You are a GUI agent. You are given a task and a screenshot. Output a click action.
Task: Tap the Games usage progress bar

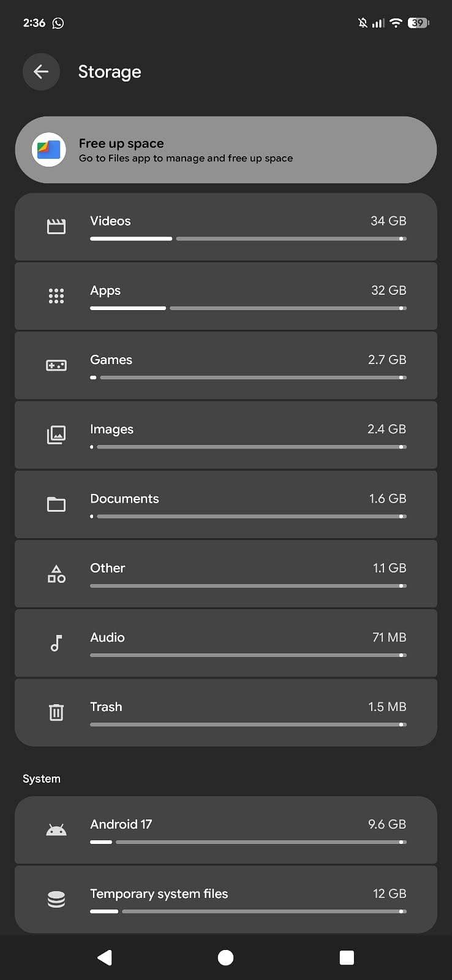coord(248,378)
